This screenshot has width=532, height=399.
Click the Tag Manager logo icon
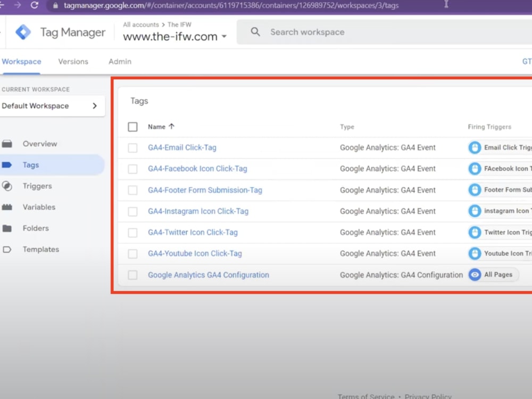tap(23, 32)
